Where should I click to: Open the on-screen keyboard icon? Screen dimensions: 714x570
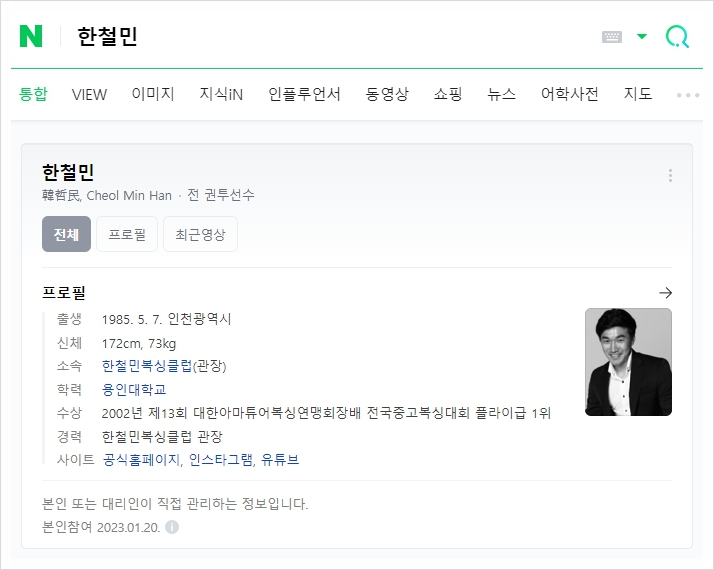click(x=612, y=37)
